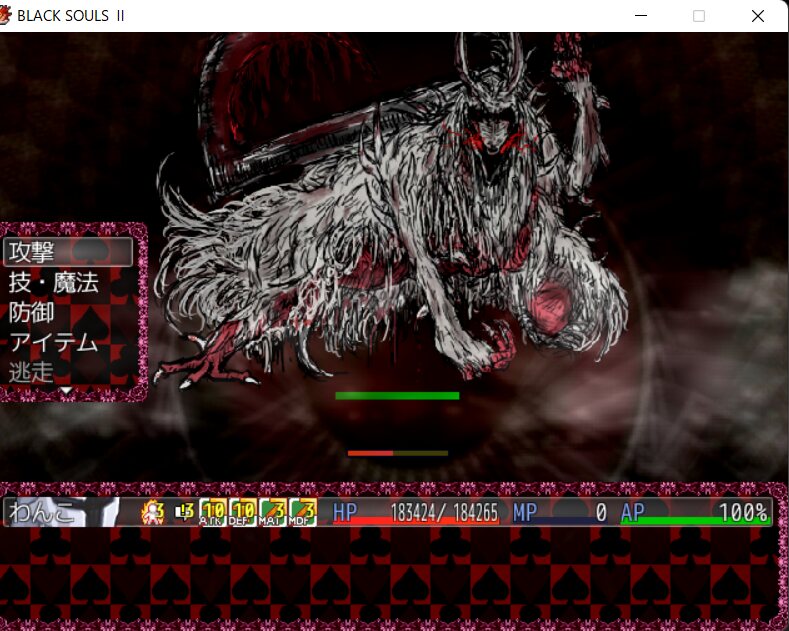Click the HP value 183424/ 184265
This screenshot has width=789, height=631.
point(444,512)
